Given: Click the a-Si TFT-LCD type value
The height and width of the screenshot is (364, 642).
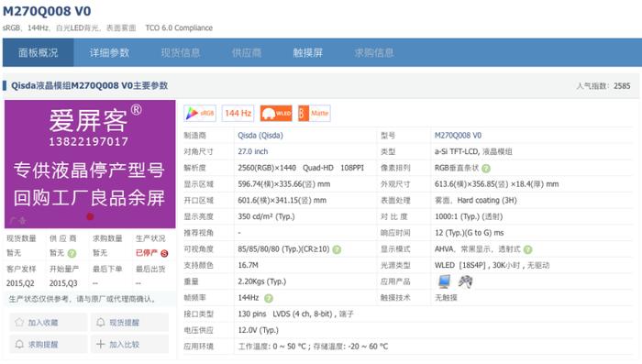Looking at the screenshot, I should click(473, 151).
